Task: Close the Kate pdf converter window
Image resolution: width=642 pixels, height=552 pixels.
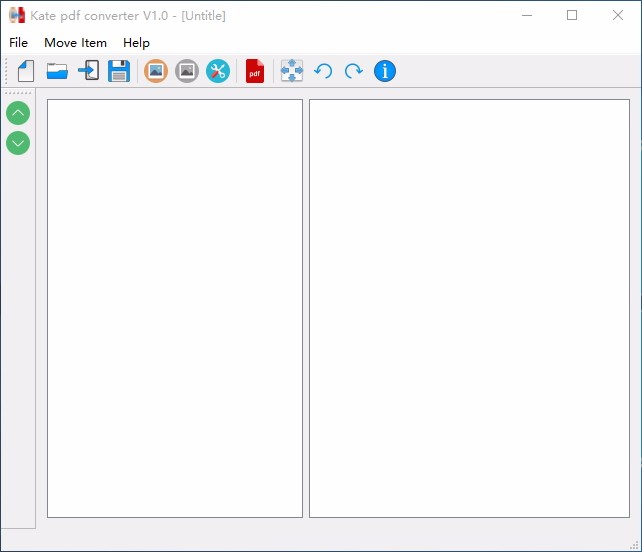Action: tap(618, 15)
